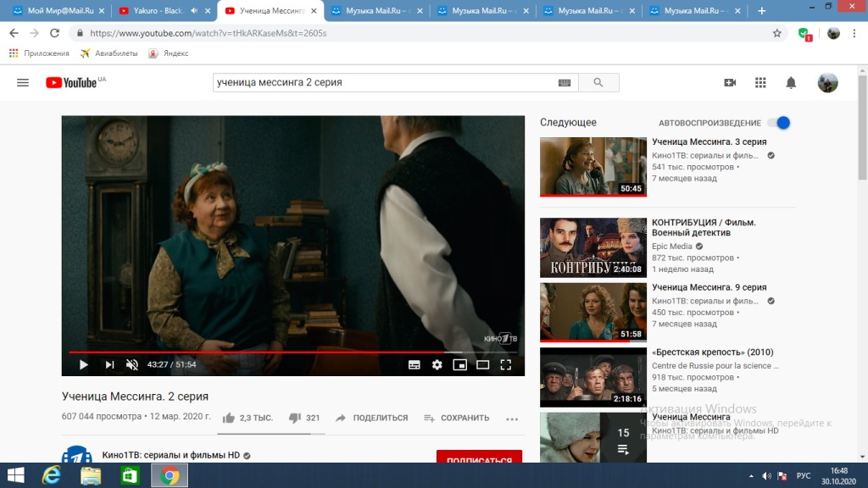
Task: Open the taskbar clock and calendar
Action: click(838, 476)
